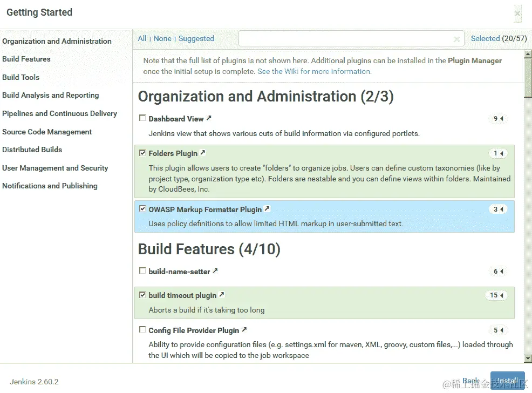Click 'Aborts a build if it's taking too long'
Image resolution: width=532 pixels, height=393 pixels.
(207, 310)
